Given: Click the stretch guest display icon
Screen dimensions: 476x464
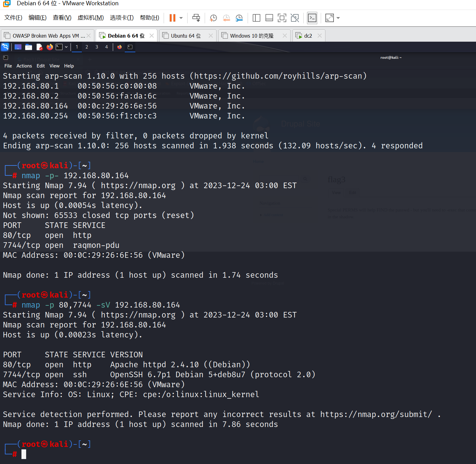Looking at the screenshot, I should click(329, 18).
